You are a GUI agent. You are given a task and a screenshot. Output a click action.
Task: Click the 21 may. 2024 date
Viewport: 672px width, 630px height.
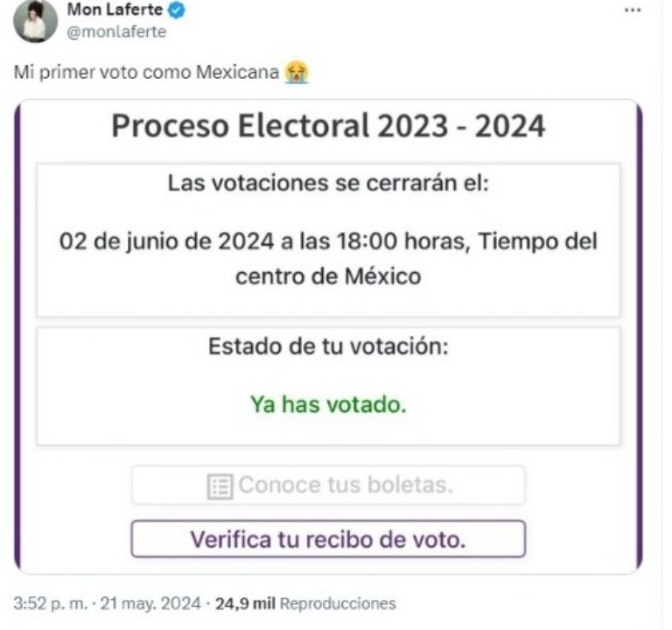150,604
